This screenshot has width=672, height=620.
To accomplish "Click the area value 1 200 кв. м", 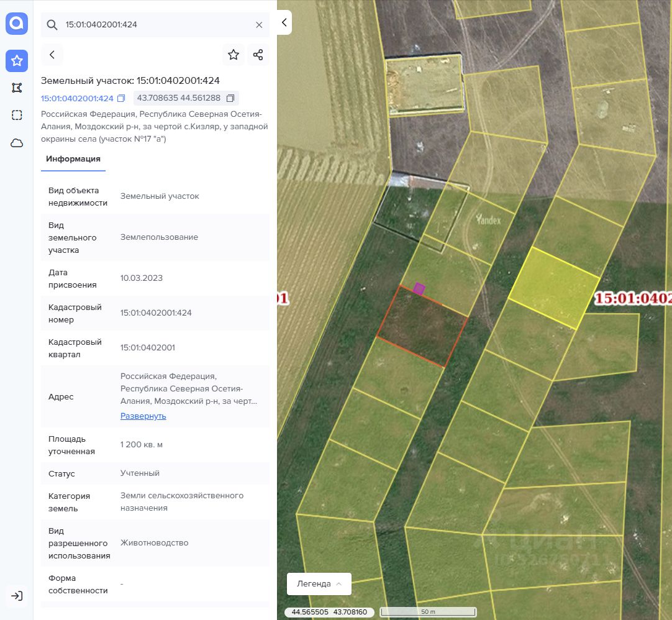I will [142, 445].
